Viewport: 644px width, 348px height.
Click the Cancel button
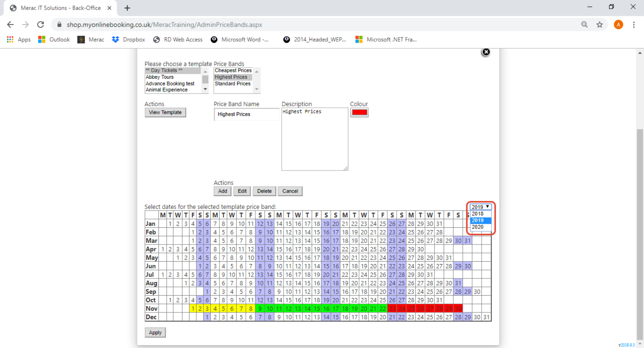[x=290, y=191]
